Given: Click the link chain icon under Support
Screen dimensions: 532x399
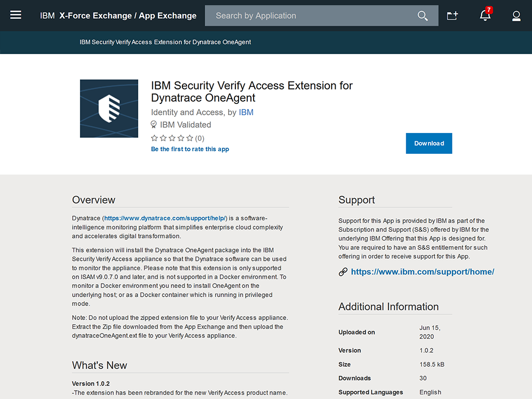Looking at the screenshot, I should 343,272.
